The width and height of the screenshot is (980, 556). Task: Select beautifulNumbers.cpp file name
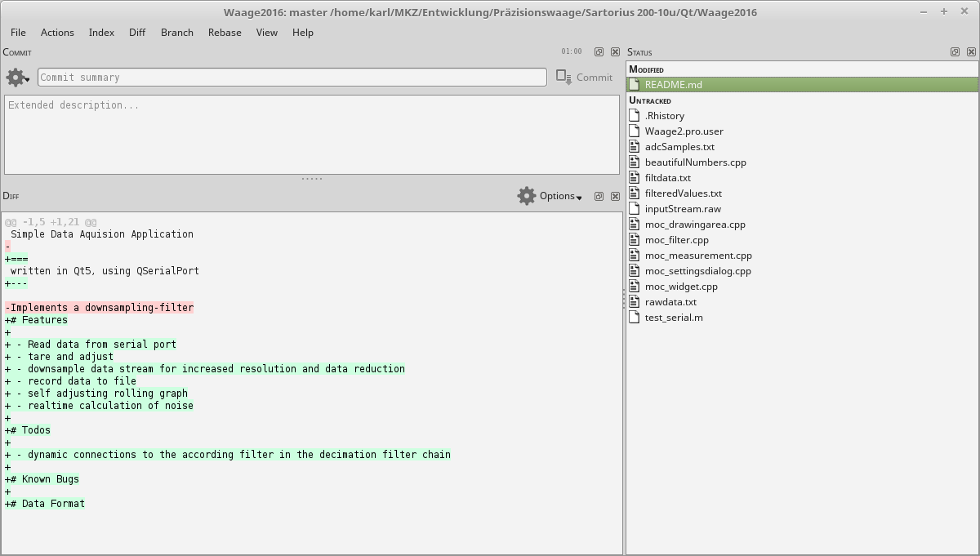pyautogui.click(x=696, y=162)
